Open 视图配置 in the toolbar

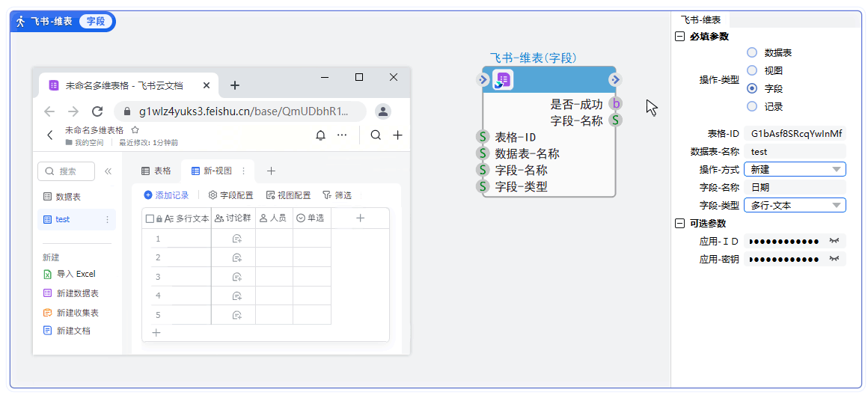point(288,195)
